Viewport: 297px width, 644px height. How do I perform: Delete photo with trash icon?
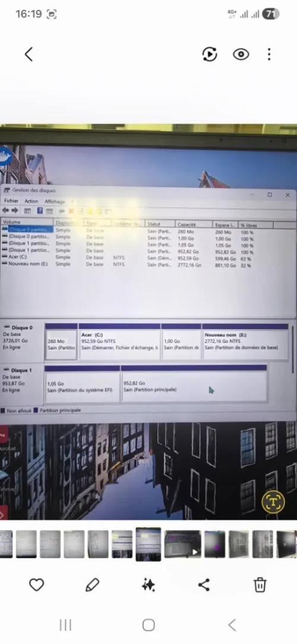click(260, 585)
